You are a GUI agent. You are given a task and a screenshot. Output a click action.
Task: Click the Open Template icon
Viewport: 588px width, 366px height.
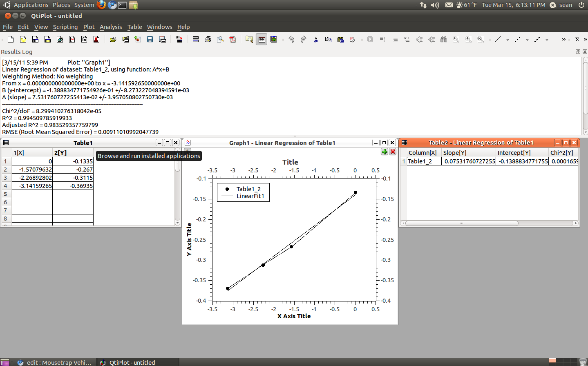pyautogui.click(x=125, y=39)
